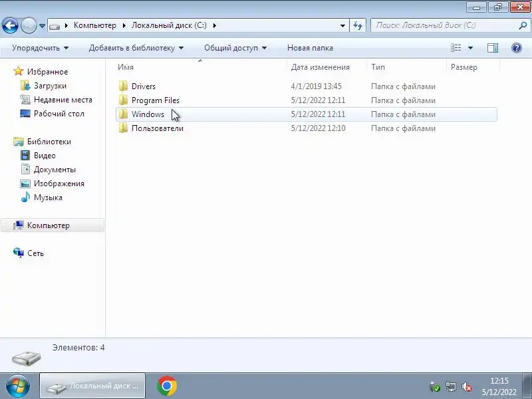
Task: Click the drive icon in address bar
Action: (55, 26)
